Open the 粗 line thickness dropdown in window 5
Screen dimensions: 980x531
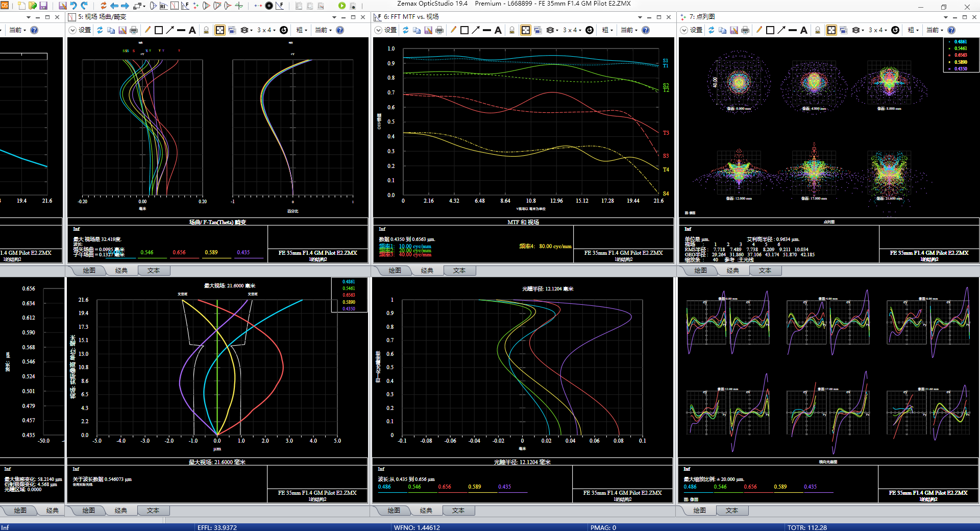tap(302, 30)
